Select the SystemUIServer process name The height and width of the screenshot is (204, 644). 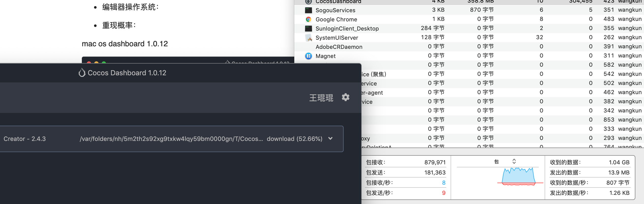click(336, 38)
